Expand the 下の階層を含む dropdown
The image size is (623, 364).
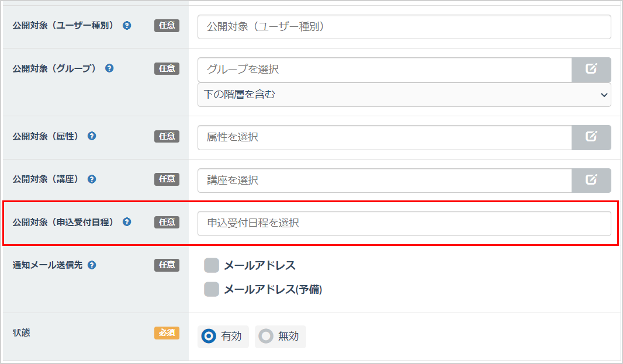coord(404,95)
